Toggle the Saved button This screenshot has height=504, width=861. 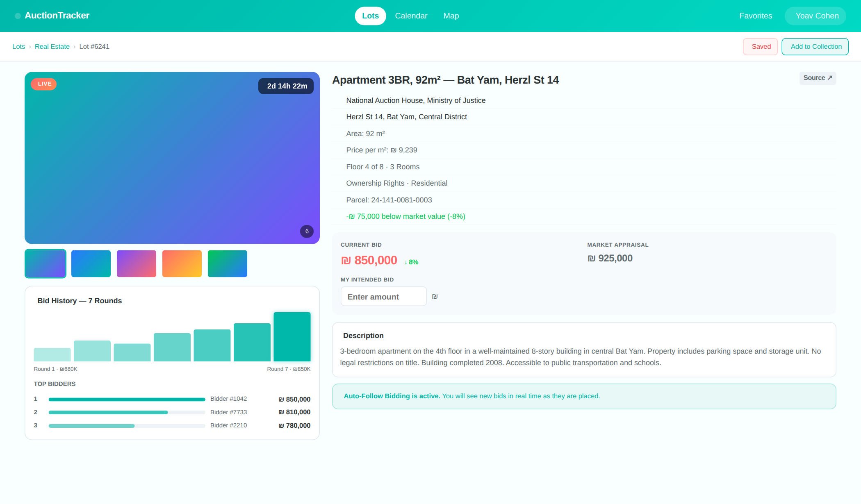[x=761, y=47]
